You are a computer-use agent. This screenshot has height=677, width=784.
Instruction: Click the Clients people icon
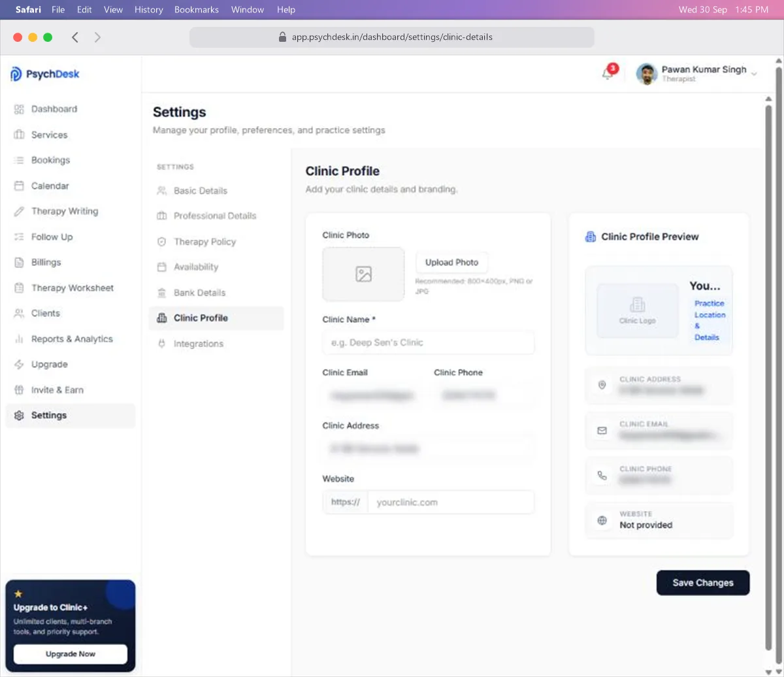point(19,313)
